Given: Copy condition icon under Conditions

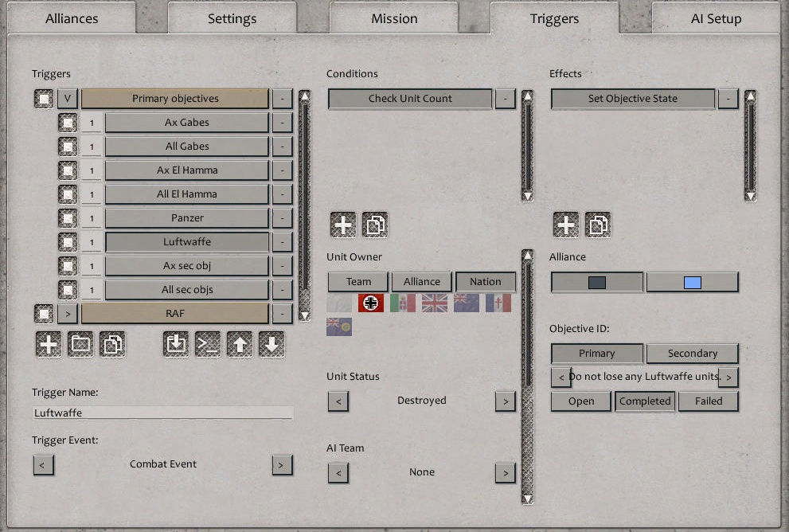Looking at the screenshot, I should pos(375,225).
